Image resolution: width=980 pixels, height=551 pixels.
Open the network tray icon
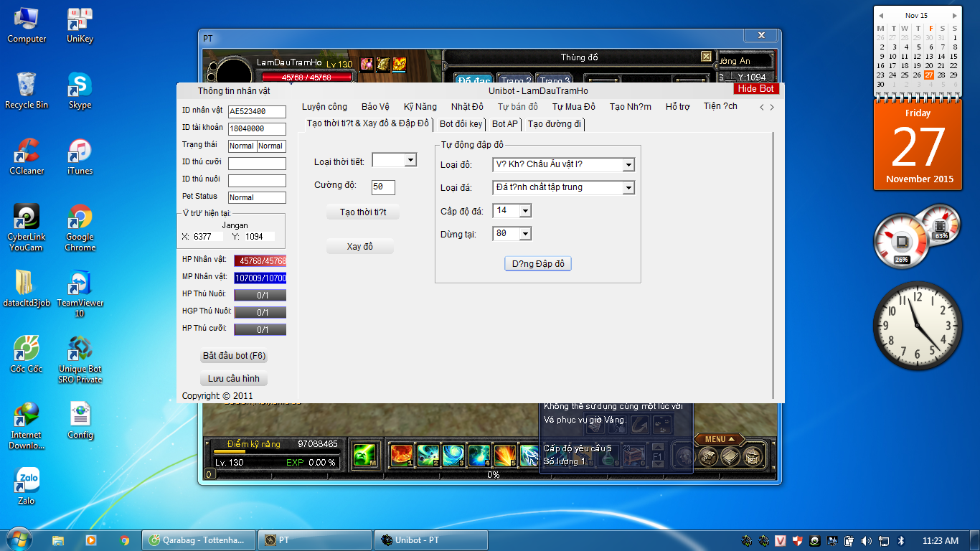(885, 540)
